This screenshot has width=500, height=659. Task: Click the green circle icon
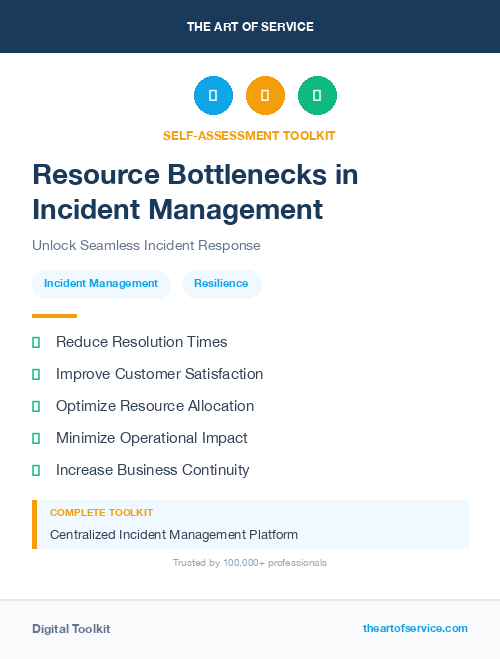317,95
